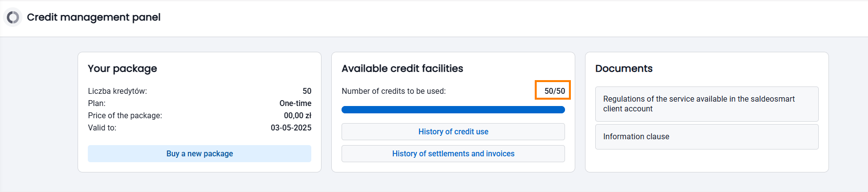Click the Buy a new package button
The image size is (868, 192).
point(200,153)
